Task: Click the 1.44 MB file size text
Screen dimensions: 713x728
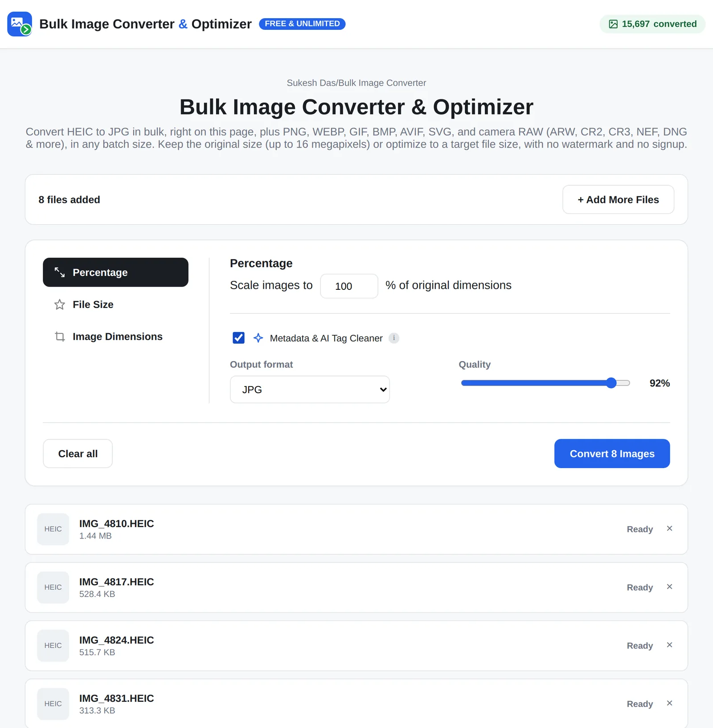Action: [x=95, y=536]
